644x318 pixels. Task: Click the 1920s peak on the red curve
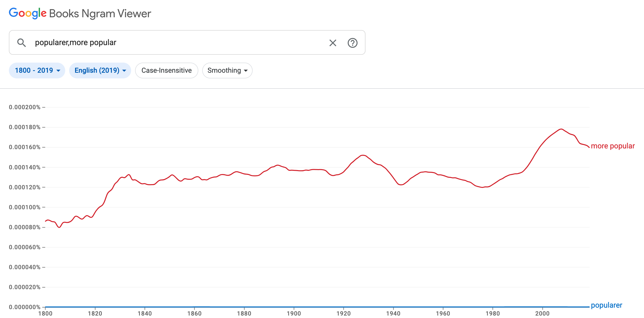362,155
